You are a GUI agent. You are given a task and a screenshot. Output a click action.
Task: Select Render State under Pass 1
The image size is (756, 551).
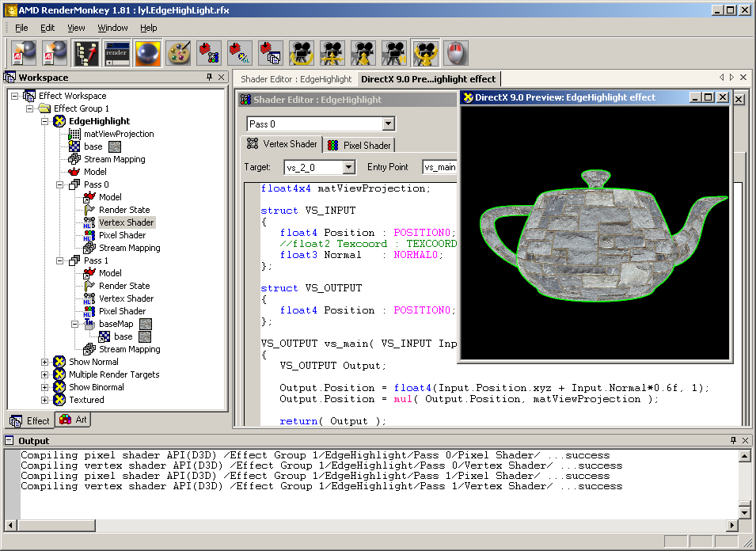point(124,286)
